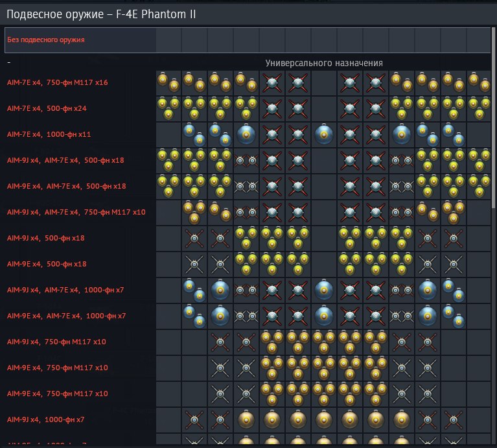The image size is (497, 448).
Task: Click first twin-bomb icon in AIM-9J, AIM-7E, 1000-фн x7 row
Action: pyautogui.click(x=194, y=290)
